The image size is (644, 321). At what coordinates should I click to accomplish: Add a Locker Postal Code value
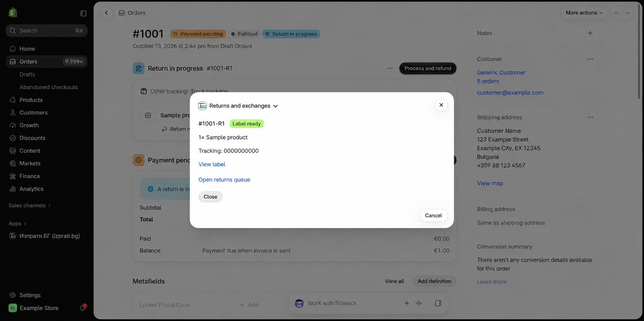[249, 305]
